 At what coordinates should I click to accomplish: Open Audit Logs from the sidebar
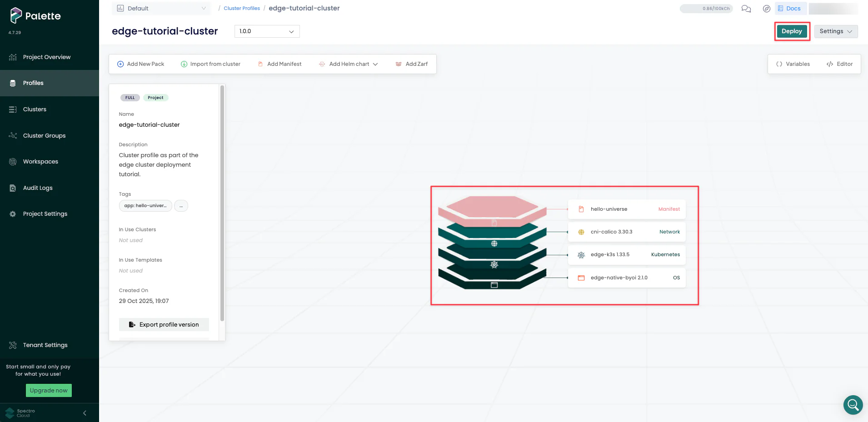12,188
